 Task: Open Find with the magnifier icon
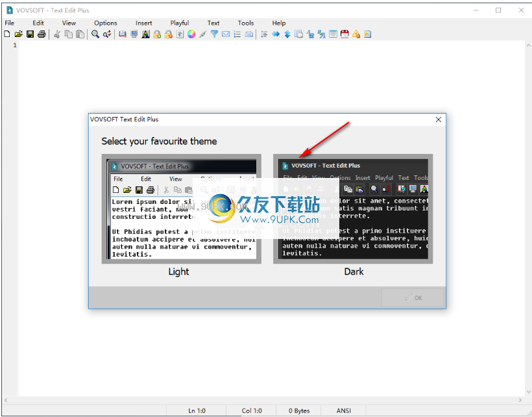coord(95,34)
